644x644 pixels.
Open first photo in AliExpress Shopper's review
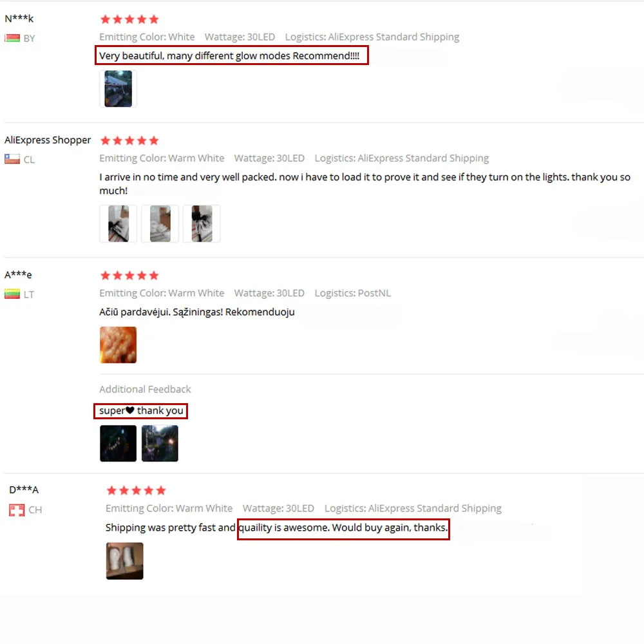tap(118, 223)
